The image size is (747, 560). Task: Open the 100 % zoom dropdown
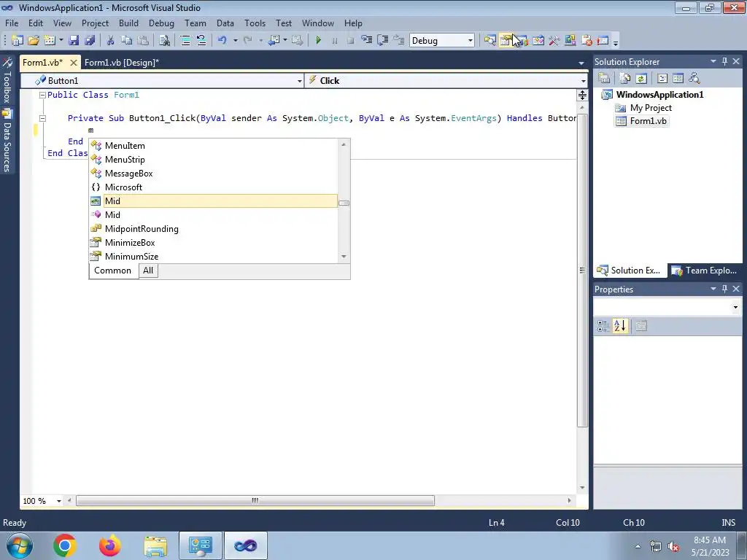[59, 501]
